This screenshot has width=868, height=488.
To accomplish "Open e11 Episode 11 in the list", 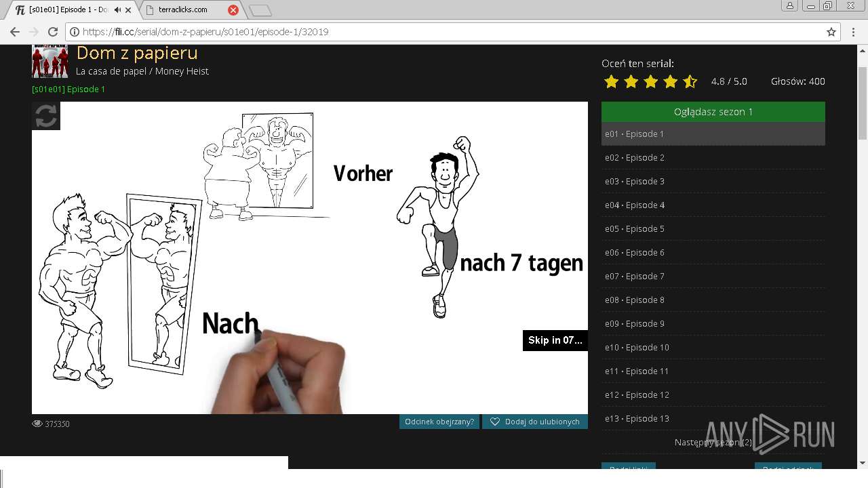I will coord(713,371).
